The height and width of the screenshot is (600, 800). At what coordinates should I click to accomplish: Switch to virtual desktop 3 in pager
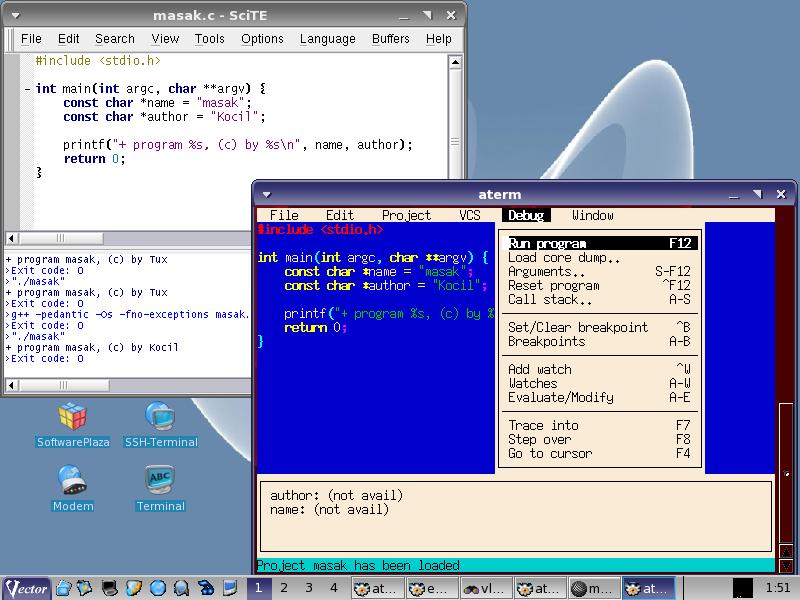pos(308,588)
